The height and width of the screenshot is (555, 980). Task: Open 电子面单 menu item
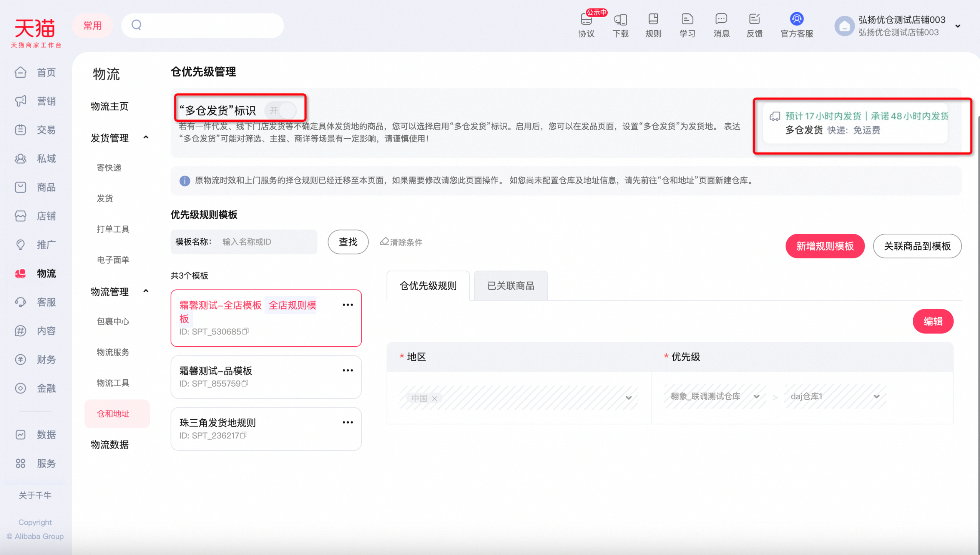point(113,260)
